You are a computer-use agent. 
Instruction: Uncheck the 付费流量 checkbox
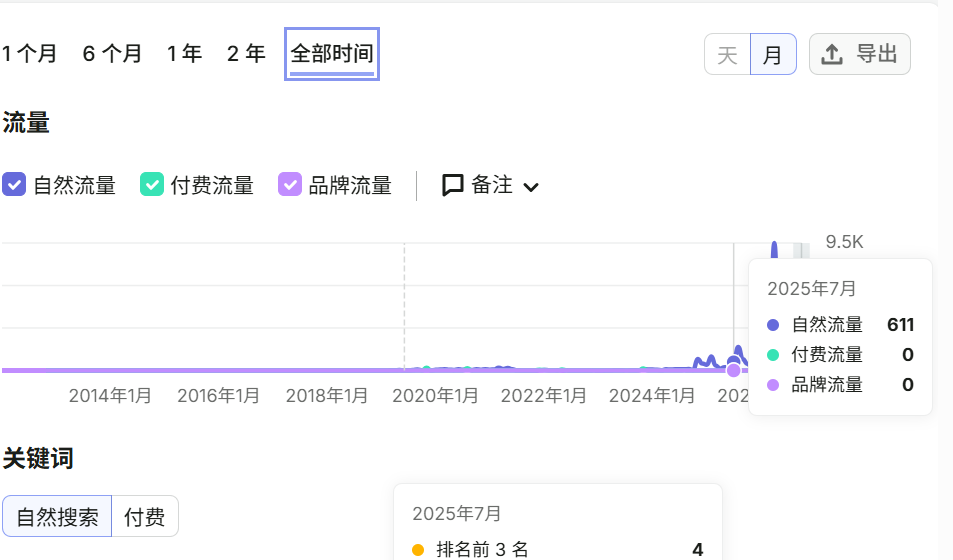click(152, 184)
